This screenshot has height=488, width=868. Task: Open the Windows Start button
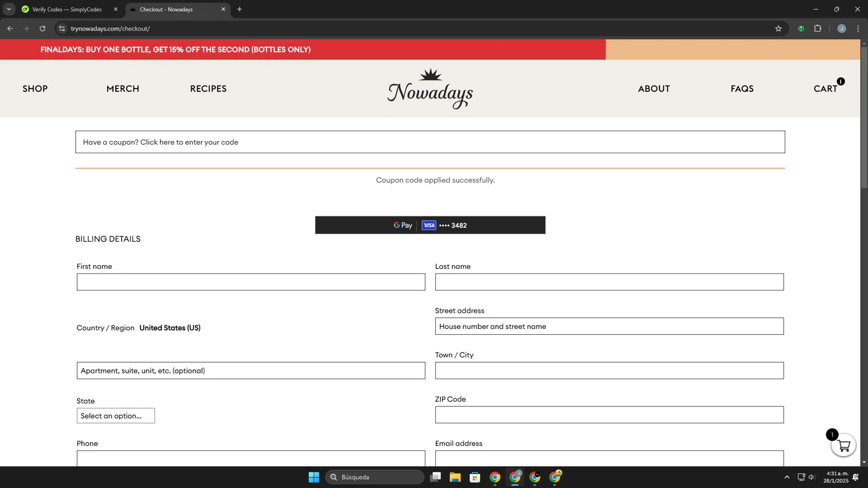314,477
